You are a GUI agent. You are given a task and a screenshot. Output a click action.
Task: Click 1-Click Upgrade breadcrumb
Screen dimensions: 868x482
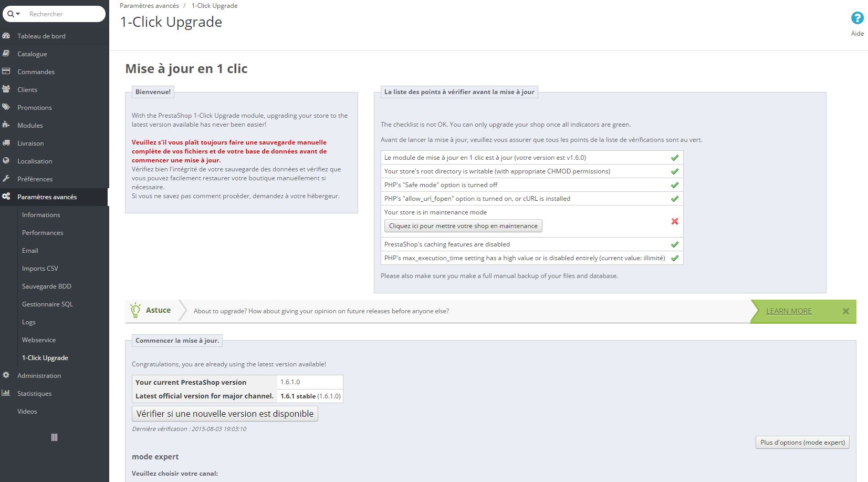coord(214,6)
